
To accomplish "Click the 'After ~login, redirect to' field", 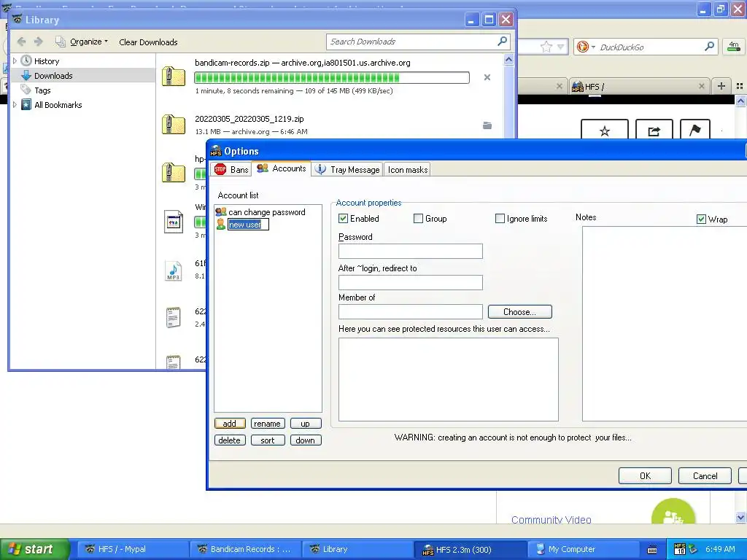I will pos(410,282).
